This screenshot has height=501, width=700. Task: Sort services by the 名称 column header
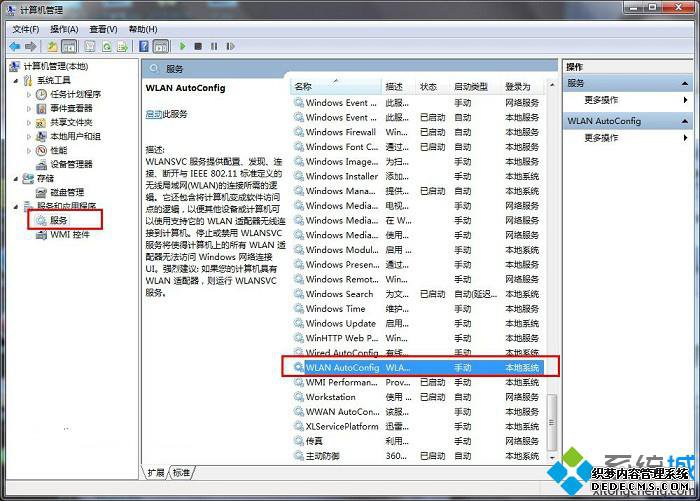point(336,87)
